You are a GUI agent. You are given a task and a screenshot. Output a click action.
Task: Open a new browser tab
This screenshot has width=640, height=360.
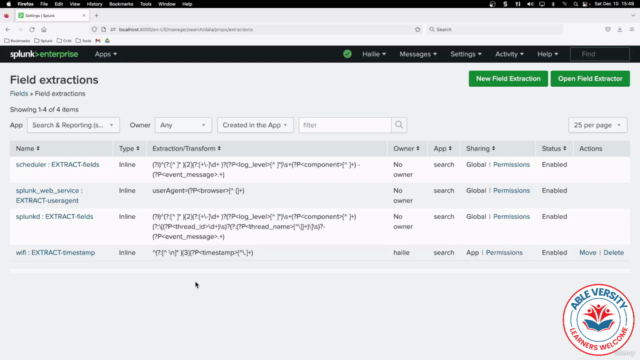point(96,16)
